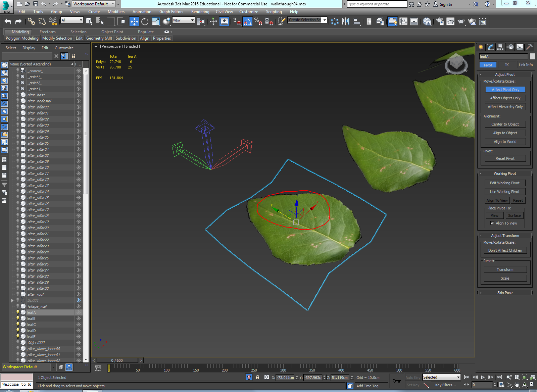Toggle the light bulb next to leafB

(18, 318)
